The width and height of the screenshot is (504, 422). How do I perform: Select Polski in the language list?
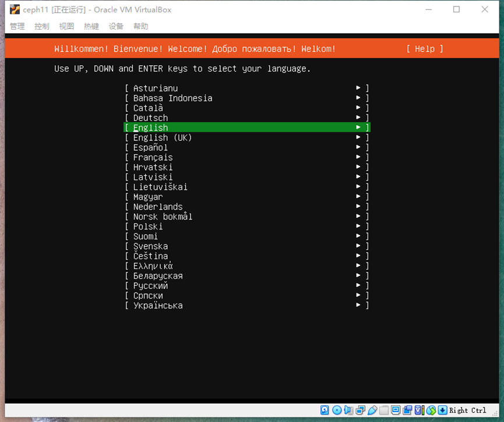tap(247, 226)
